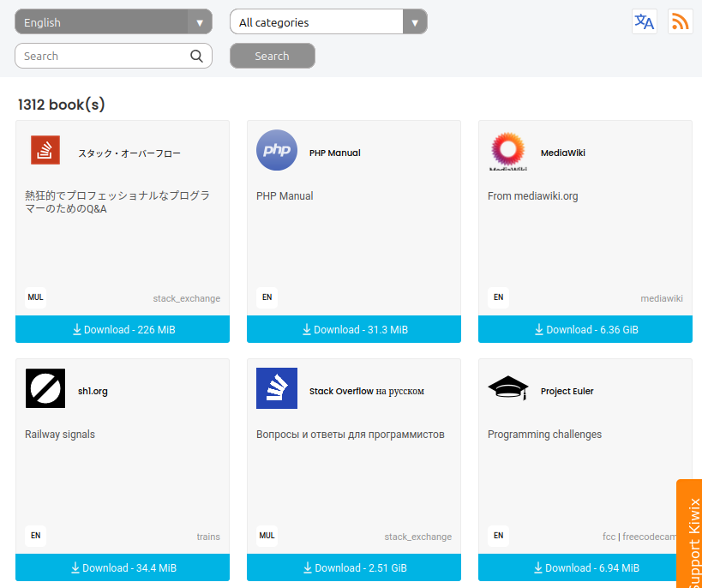Click stack_exchange tag on Japanese card

coord(187,298)
